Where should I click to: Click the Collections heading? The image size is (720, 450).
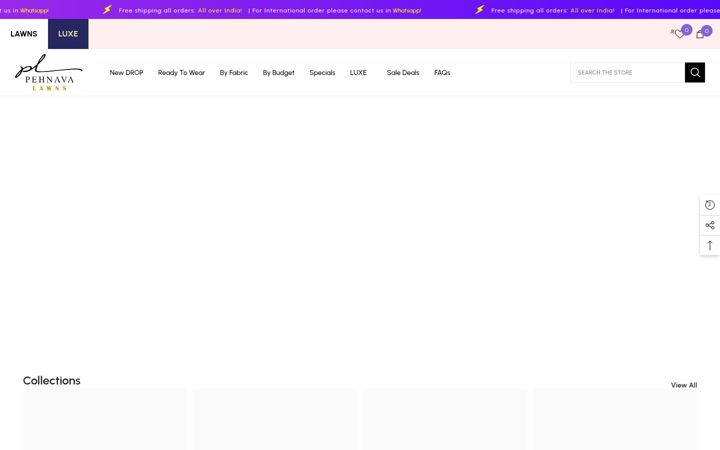[51, 381]
